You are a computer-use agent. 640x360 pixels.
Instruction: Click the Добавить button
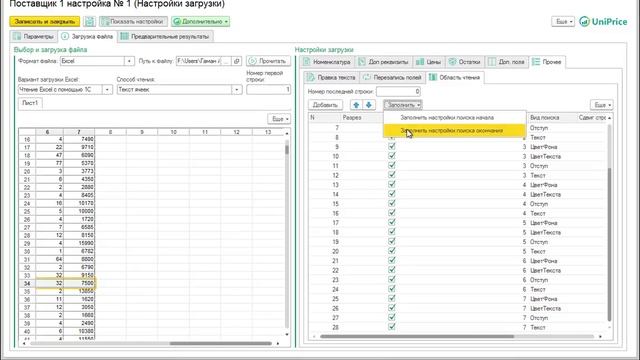(x=325, y=105)
